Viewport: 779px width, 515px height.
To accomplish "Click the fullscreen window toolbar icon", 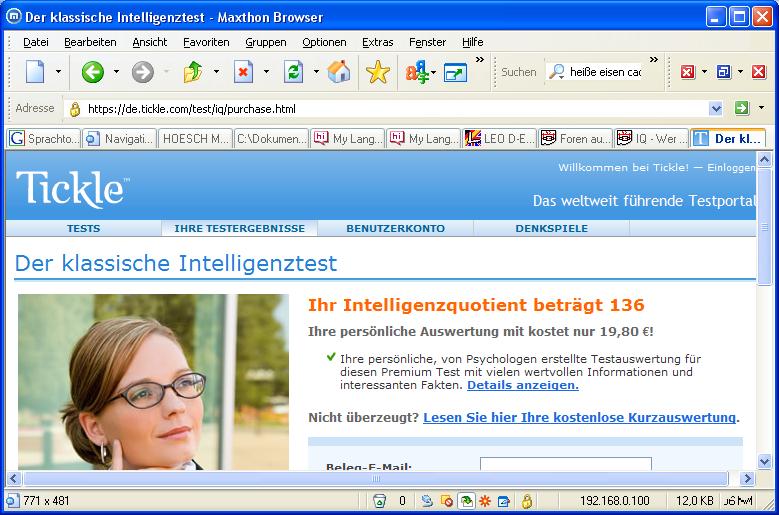I will pos(455,73).
